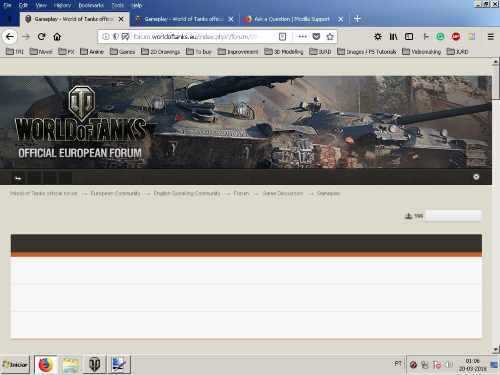Click the page vertical scrollbar down arrow
The height and width of the screenshot is (375, 500).
click(x=496, y=349)
